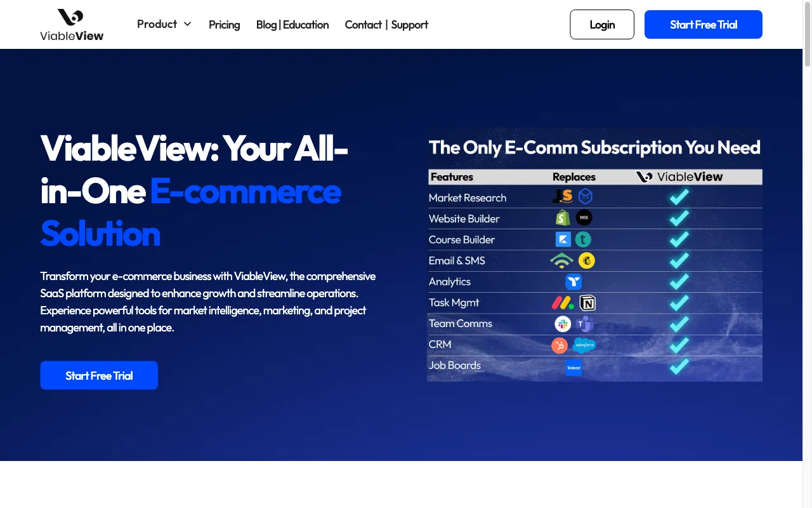Screen dimensions: 812x508
Task: Click 'The Only E-Comm Subscription You Need' title
Action: [x=594, y=147]
